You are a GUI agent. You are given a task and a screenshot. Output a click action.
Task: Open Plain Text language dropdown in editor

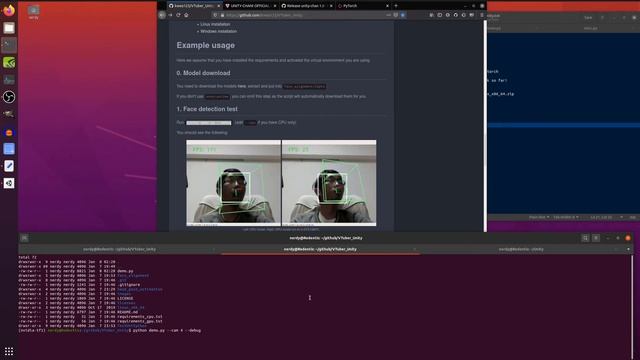tap(539, 217)
